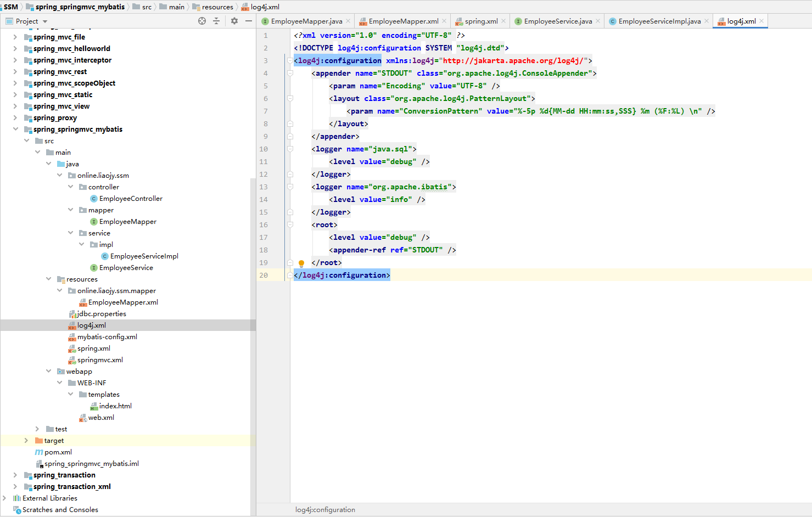The height and width of the screenshot is (517, 812).
Task: Collapse the spring_springmvc_mybatis module
Action: coord(15,130)
